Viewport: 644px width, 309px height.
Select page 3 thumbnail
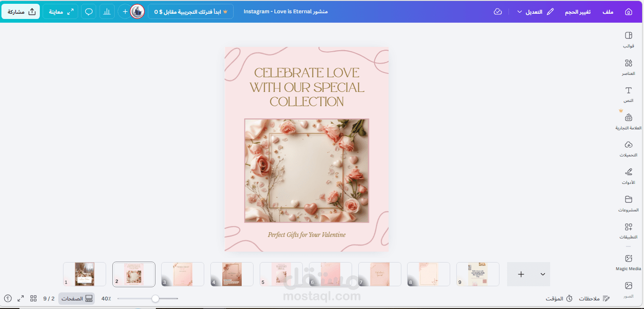point(182,274)
